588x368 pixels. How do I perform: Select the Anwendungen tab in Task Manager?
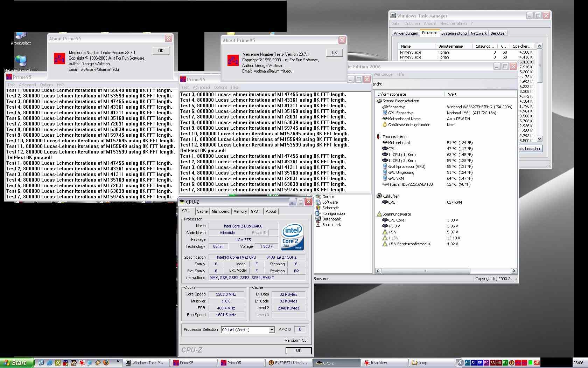coord(406,33)
